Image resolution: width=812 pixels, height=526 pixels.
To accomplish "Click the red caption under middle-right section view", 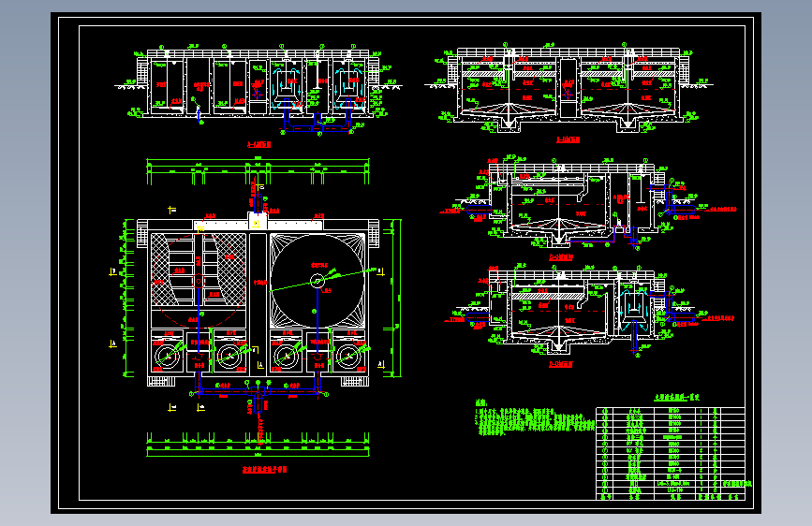I will pyautogui.click(x=561, y=257).
